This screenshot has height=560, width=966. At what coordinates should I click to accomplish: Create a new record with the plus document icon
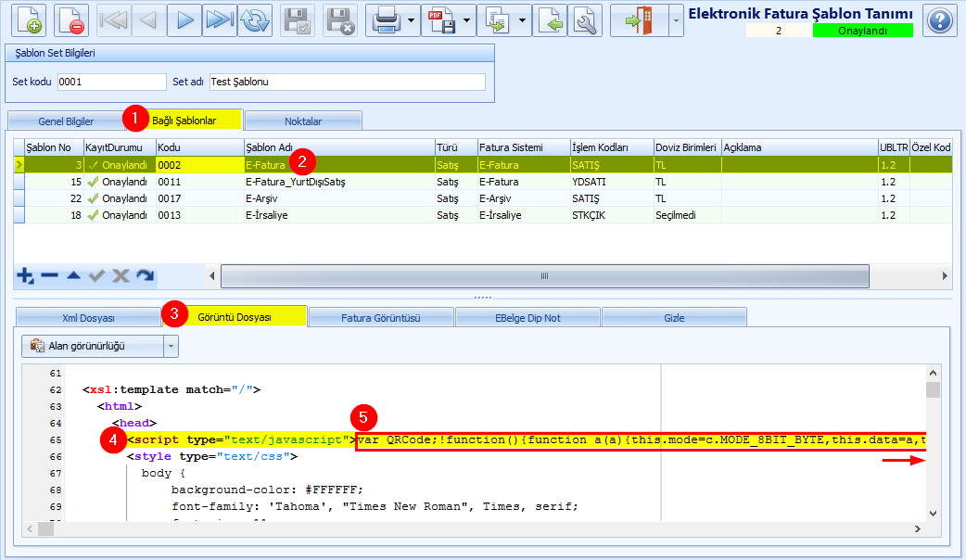coord(29,20)
